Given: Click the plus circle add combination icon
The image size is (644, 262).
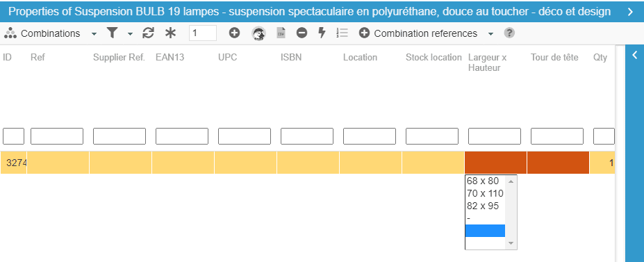Looking at the screenshot, I should click(x=235, y=33).
